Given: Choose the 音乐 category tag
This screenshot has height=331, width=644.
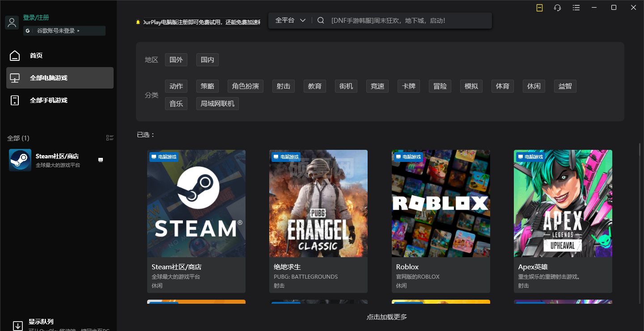Looking at the screenshot, I should [x=176, y=103].
